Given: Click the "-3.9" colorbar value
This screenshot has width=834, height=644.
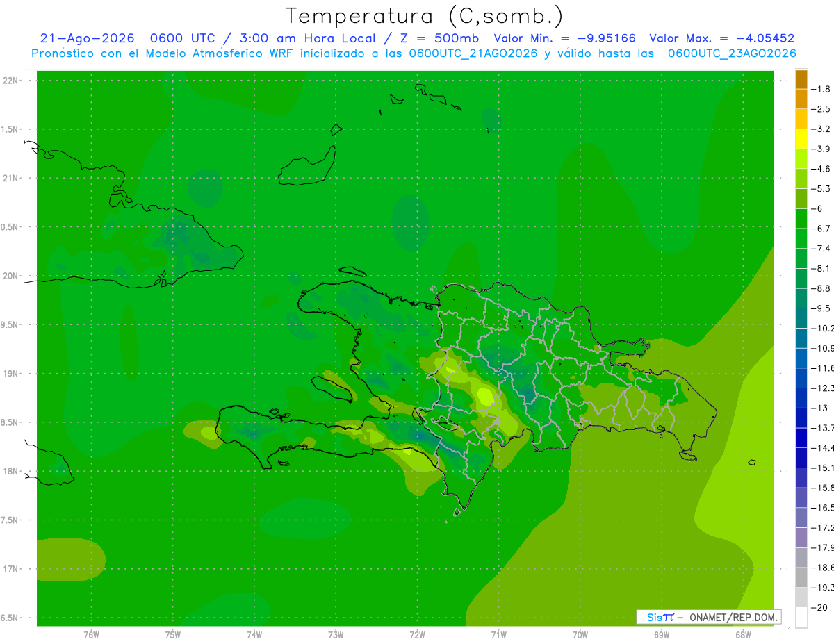Looking at the screenshot, I should tap(821, 149).
